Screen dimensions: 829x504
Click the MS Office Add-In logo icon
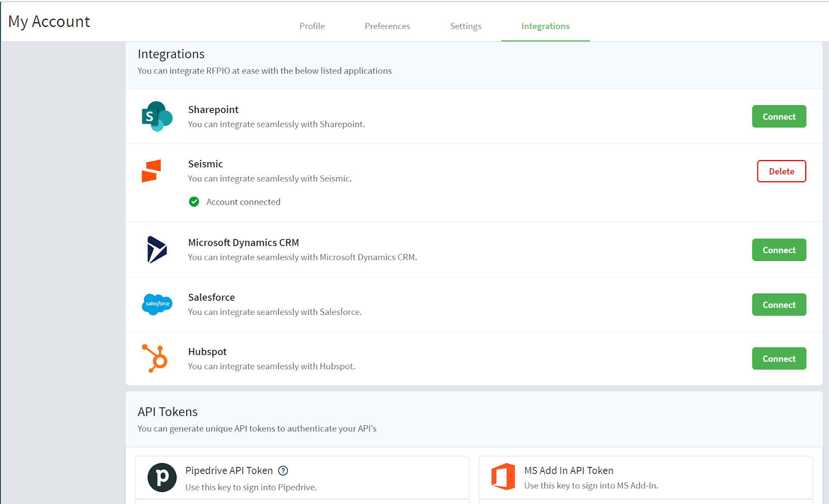coord(503,477)
